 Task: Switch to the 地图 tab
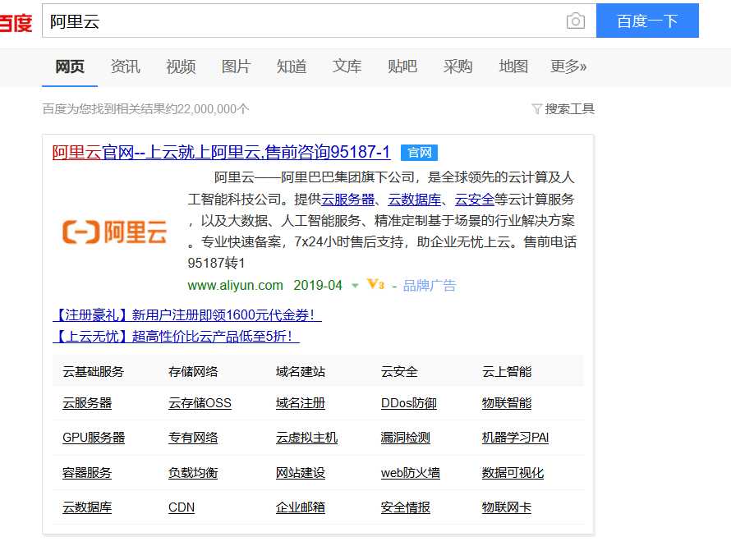pos(513,67)
